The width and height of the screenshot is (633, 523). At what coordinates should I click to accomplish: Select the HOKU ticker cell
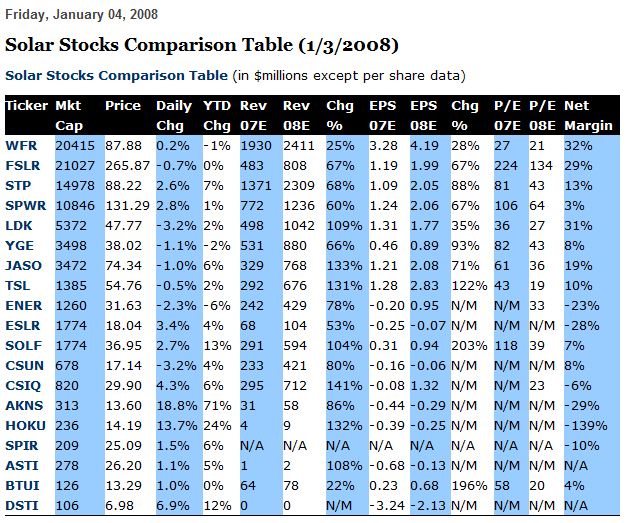pyautogui.click(x=24, y=425)
